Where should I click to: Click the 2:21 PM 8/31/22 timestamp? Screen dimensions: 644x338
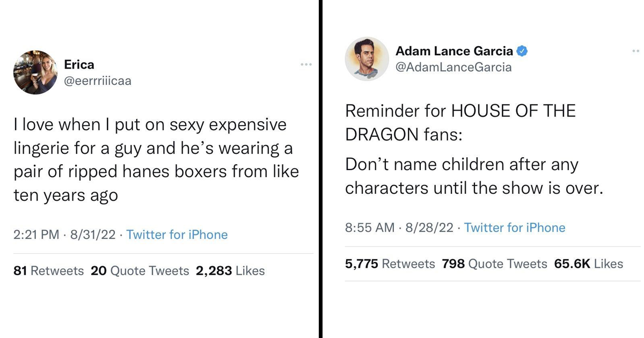tap(64, 234)
